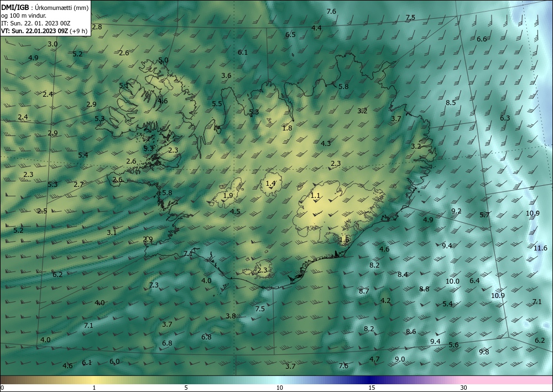Click the '4.2' value on the map
The height and width of the screenshot is (392, 553).
(386, 301)
